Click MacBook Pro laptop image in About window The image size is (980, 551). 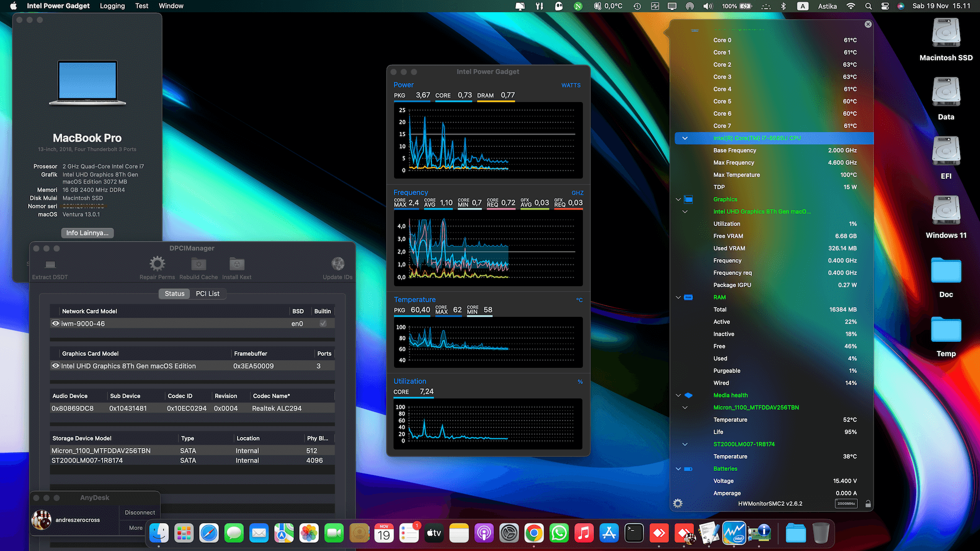87,83
